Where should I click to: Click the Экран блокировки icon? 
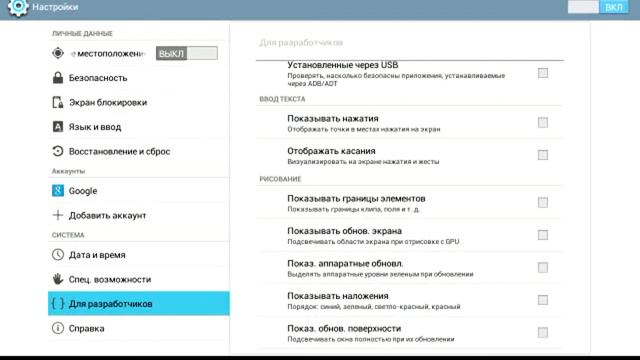pyautogui.click(x=58, y=102)
